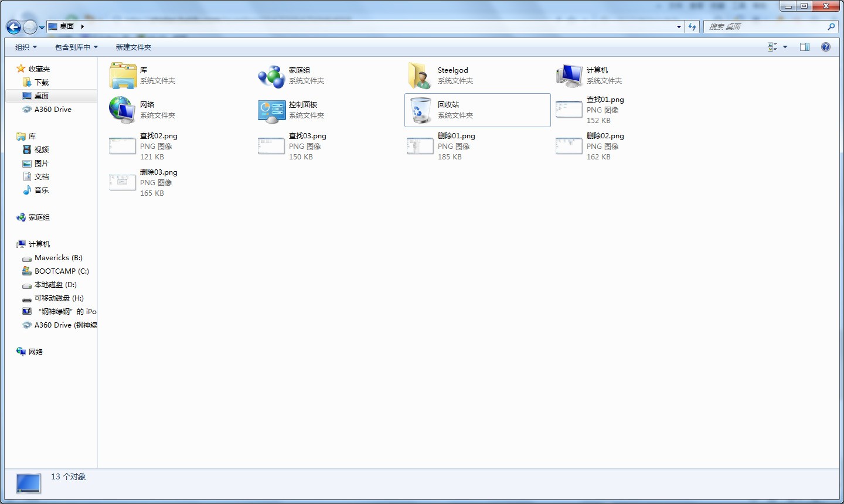The width and height of the screenshot is (844, 504).
Task: Select the 删除01.png thumbnail
Action: point(420,146)
